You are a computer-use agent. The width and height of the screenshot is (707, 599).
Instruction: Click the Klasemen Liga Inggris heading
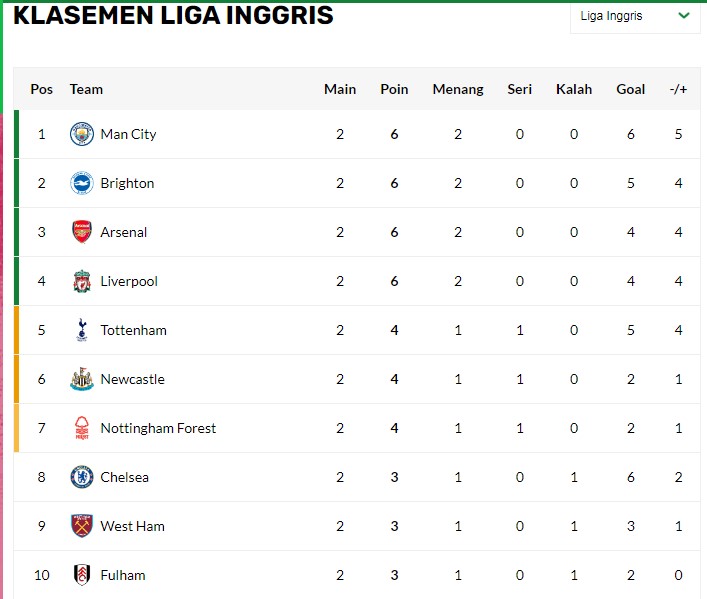pyautogui.click(x=174, y=15)
